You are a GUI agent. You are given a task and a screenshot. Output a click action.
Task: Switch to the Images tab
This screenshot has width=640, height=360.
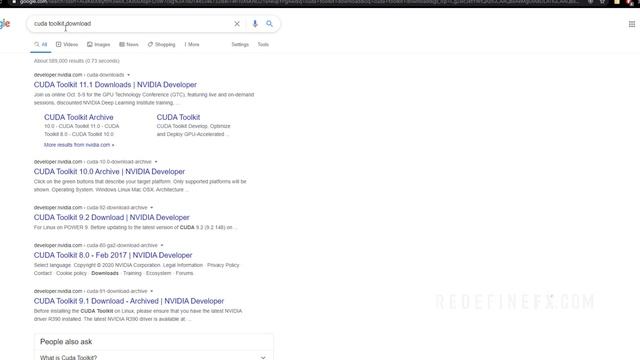98,44
